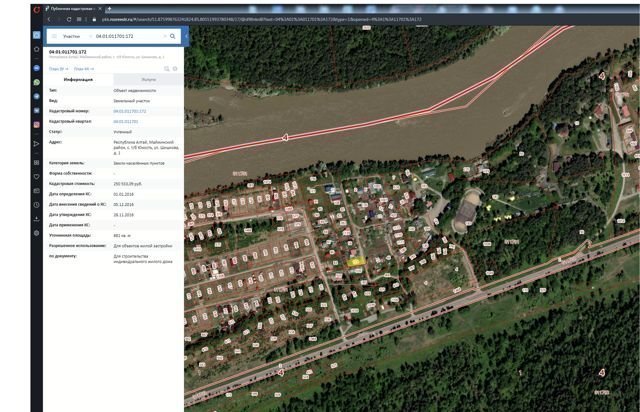
Task: Open Telegram in the sidebar
Action: click(36, 96)
